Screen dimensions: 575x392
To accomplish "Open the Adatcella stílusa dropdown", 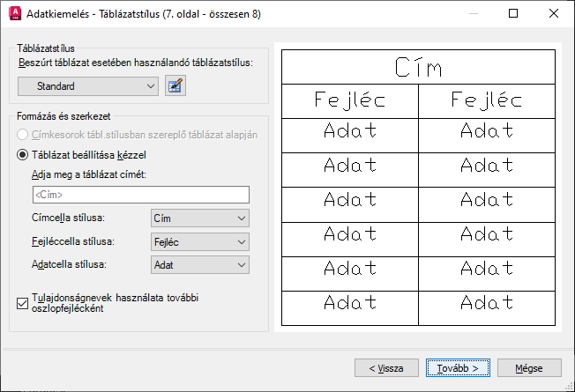I will (199, 264).
